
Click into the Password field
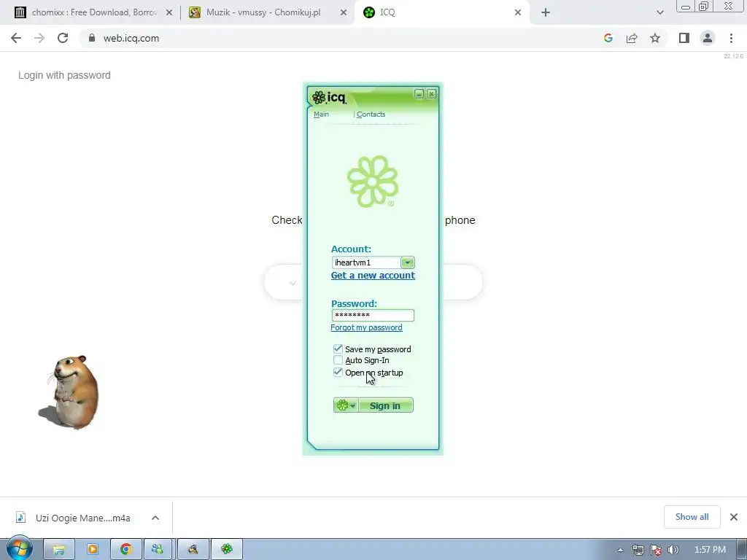click(373, 315)
